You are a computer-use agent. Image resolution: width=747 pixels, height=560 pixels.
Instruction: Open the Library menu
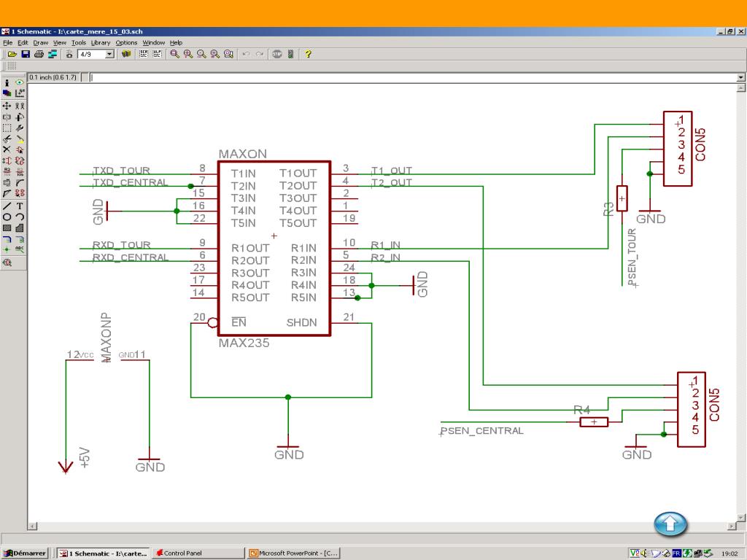tap(101, 42)
